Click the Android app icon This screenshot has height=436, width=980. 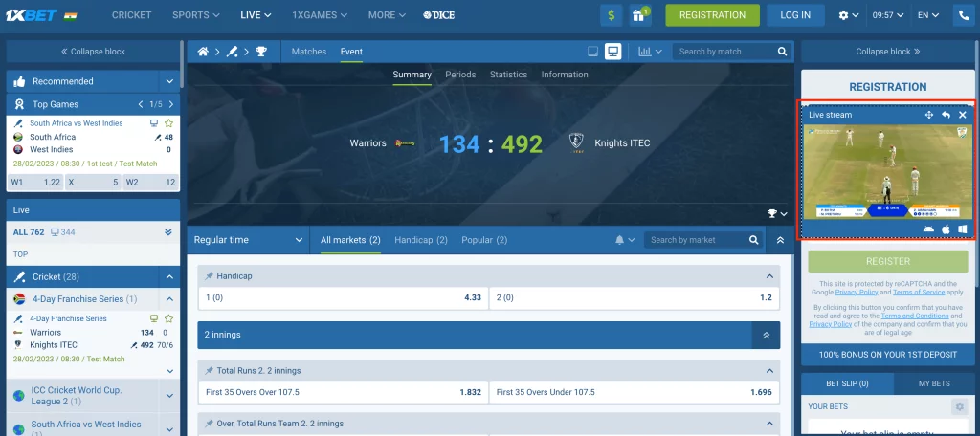click(928, 229)
